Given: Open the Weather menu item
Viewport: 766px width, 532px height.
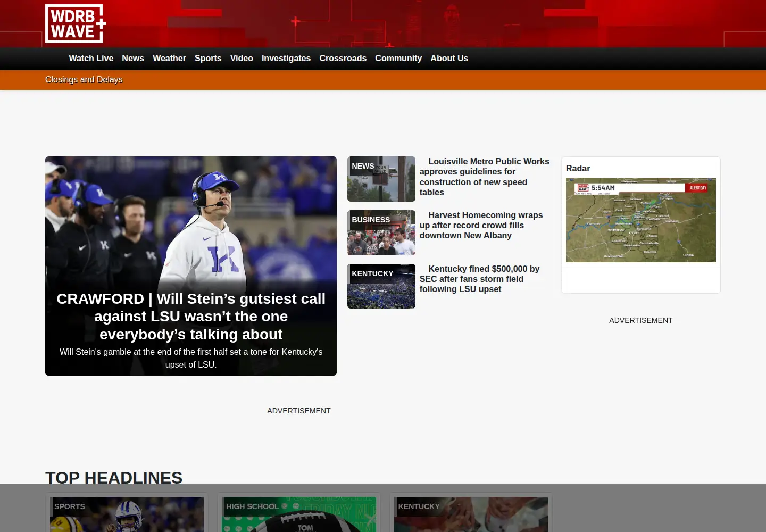Looking at the screenshot, I should point(169,59).
